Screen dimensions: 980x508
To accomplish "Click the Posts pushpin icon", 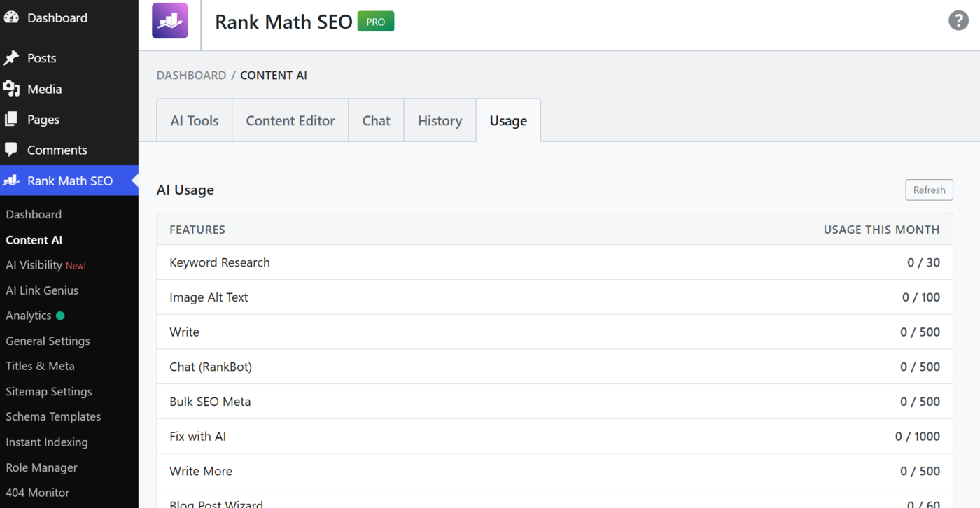I will click(11, 58).
